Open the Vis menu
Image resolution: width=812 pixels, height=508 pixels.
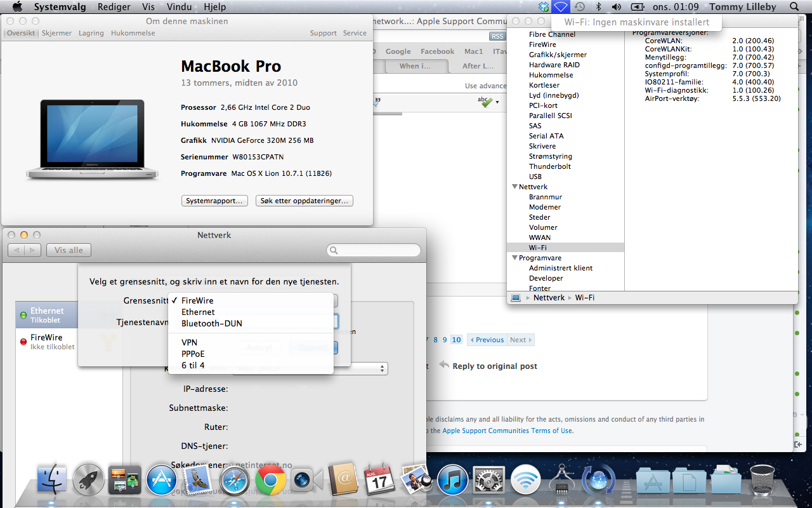tap(148, 7)
